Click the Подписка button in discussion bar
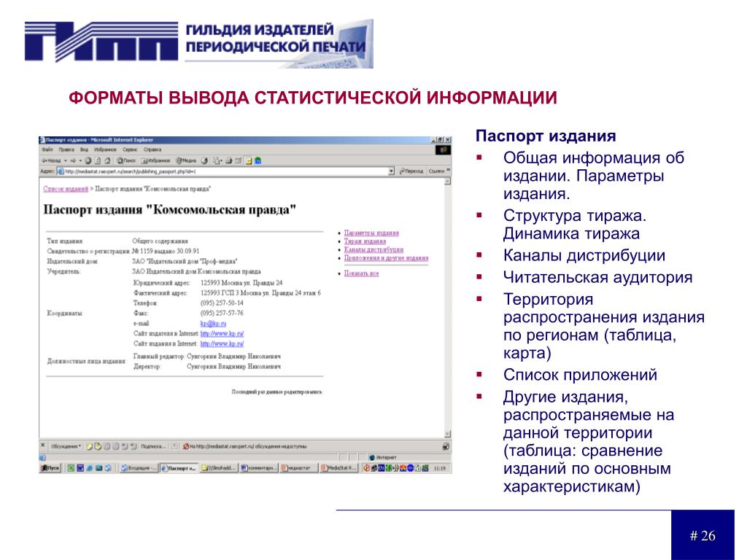The width and height of the screenshot is (747, 560). [x=153, y=446]
